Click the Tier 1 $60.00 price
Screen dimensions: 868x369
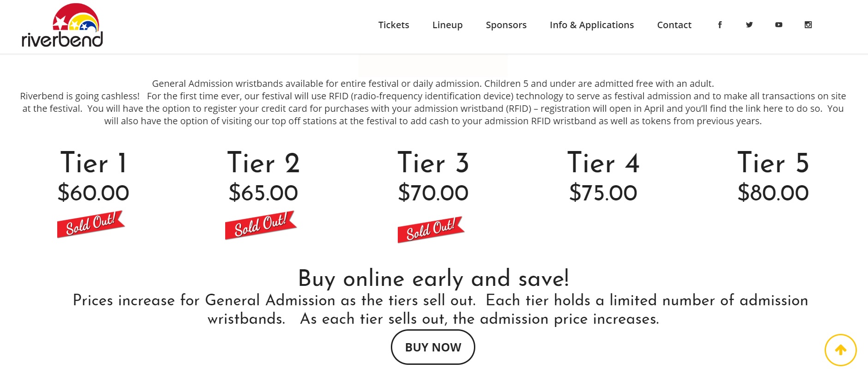point(93,193)
